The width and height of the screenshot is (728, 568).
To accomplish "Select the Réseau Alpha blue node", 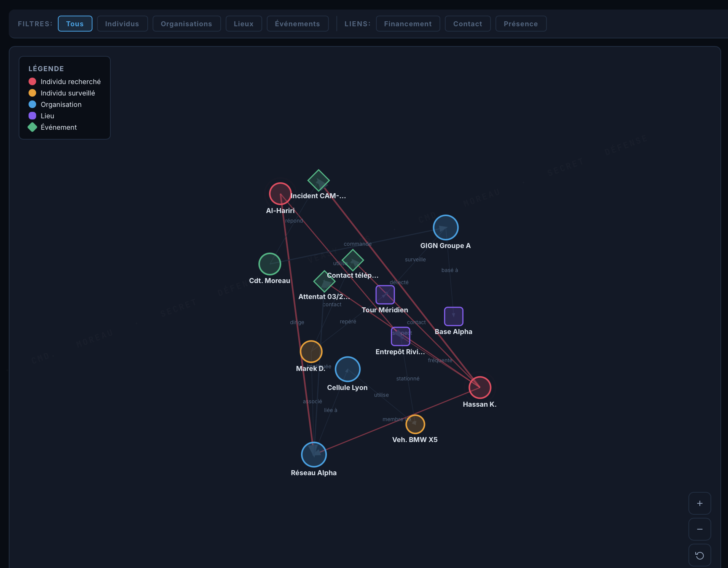I will (314, 455).
